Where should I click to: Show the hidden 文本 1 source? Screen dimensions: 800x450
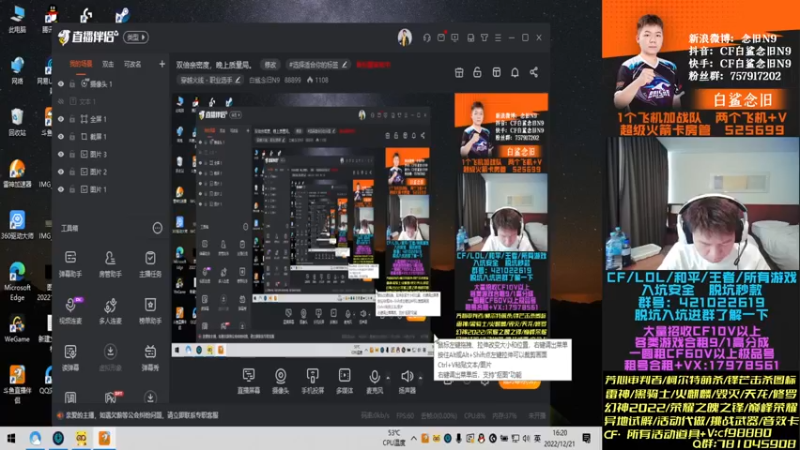pos(61,102)
